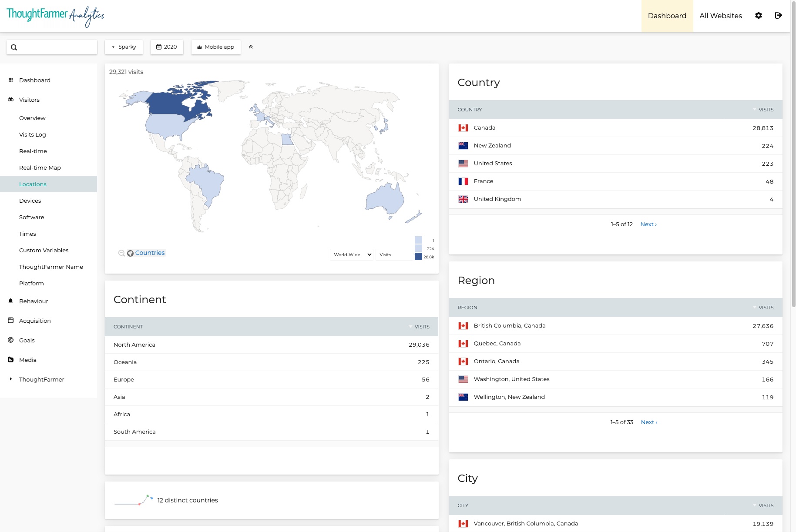
Task: Click the Visitors binoculars icon
Action: pos(11,100)
